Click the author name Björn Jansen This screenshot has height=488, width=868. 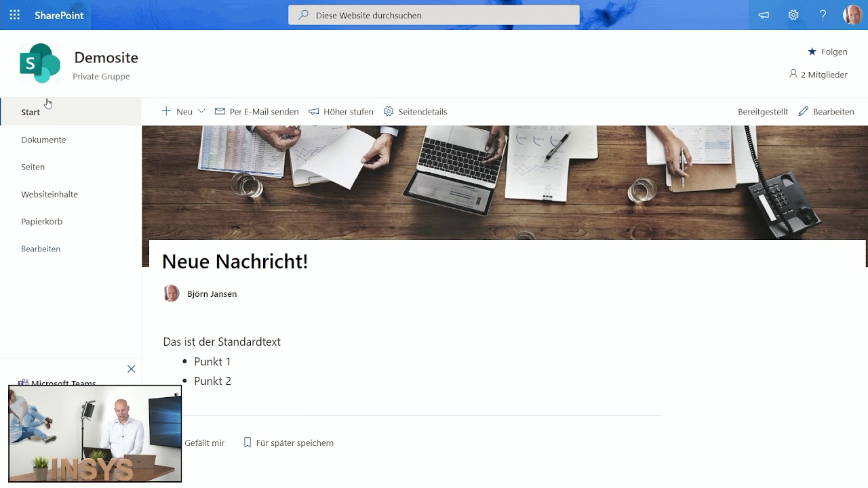click(x=212, y=294)
